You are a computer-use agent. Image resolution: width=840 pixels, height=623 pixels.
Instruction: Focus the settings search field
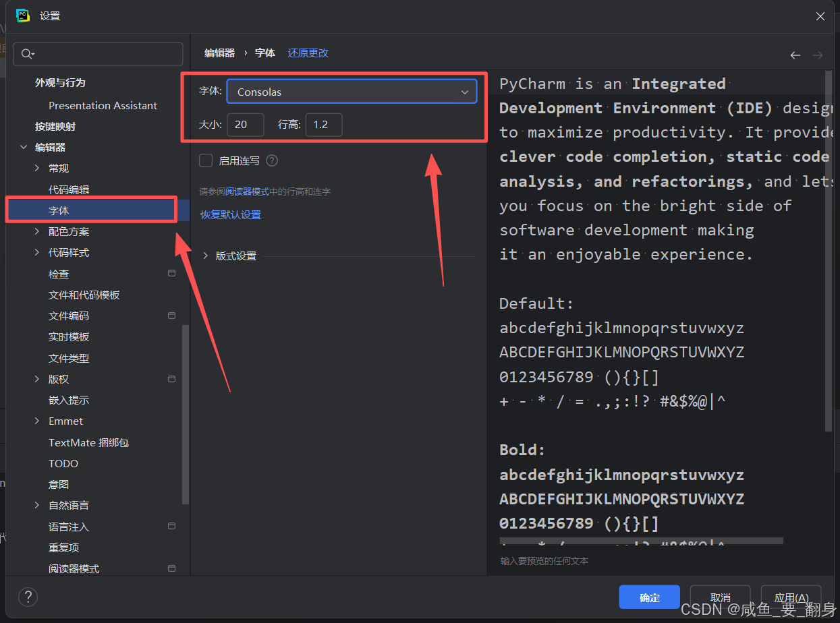click(x=98, y=54)
